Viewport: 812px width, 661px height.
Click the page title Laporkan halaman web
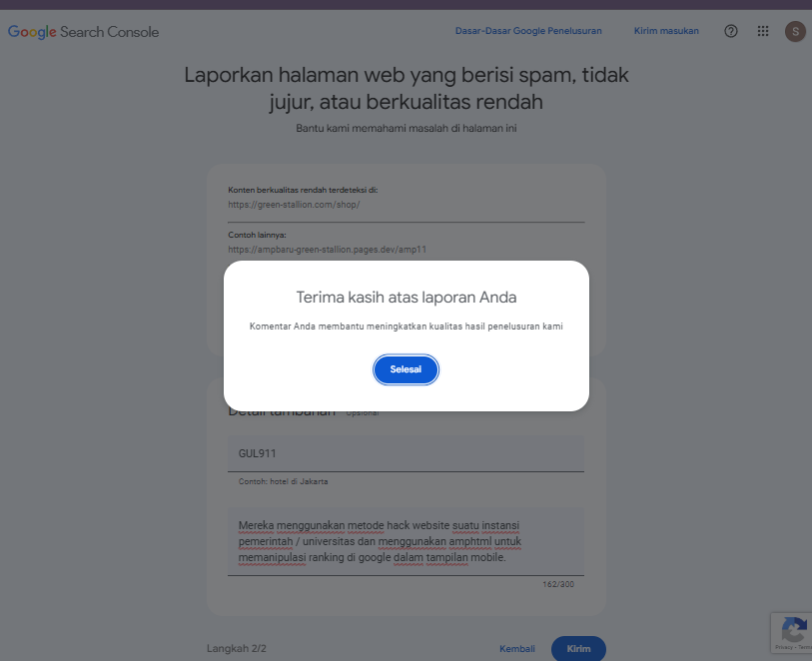(406, 88)
